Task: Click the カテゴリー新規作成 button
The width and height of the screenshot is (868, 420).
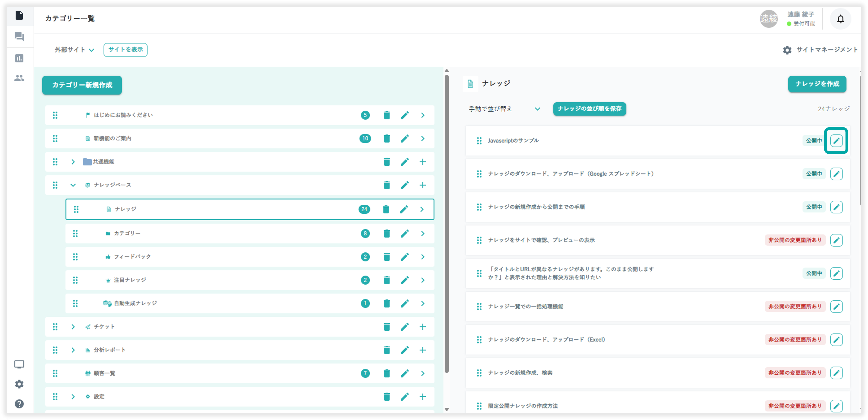Action: (x=82, y=85)
